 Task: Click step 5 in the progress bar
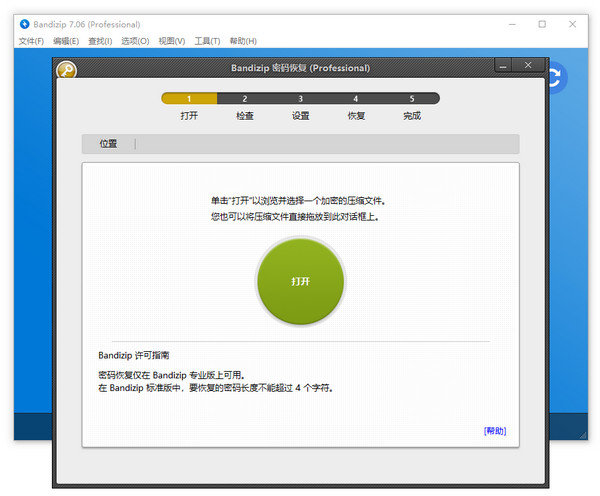pyautogui.click(x=412, y=98)
